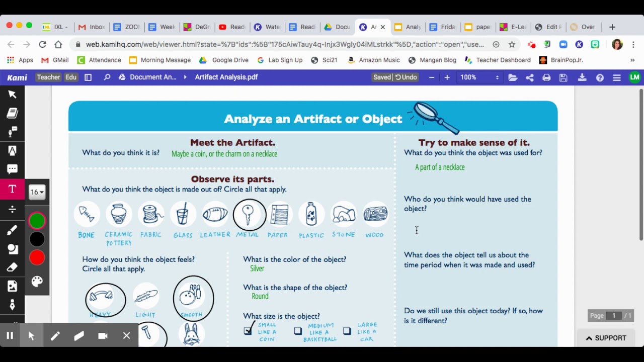Switch to the Friday docs tab
The image size is (644, 362).
pos(443,27)
